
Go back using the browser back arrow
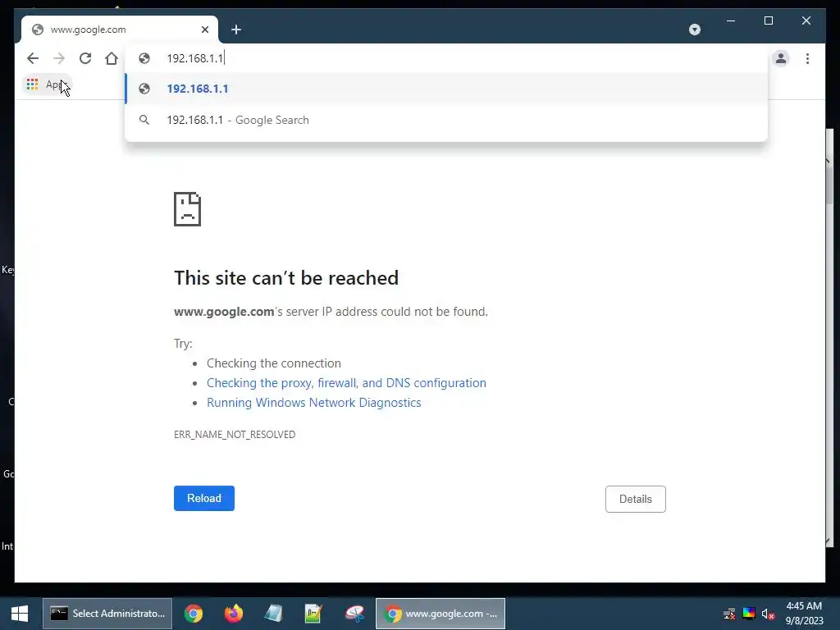tap(33, 58)
